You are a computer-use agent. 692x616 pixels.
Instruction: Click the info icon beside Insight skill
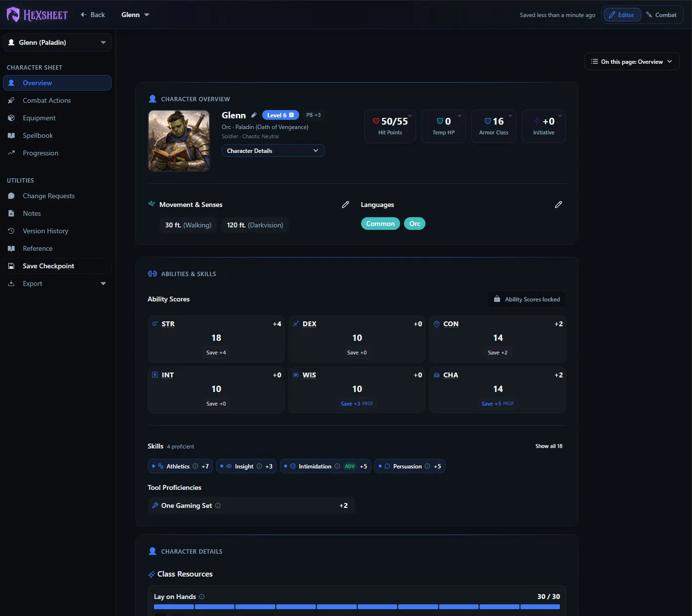(259, 466)
